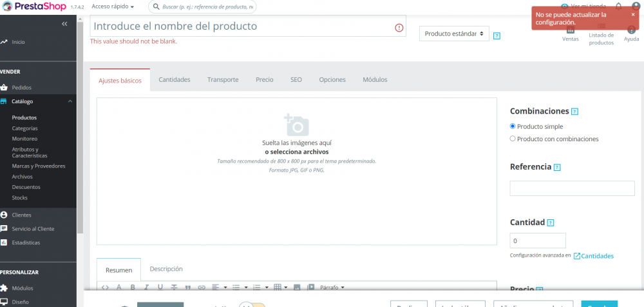Image resolution: width=644 pixels, height=307 pixels.
Task: Toggle bold formatting in editor
Action: 133,287
